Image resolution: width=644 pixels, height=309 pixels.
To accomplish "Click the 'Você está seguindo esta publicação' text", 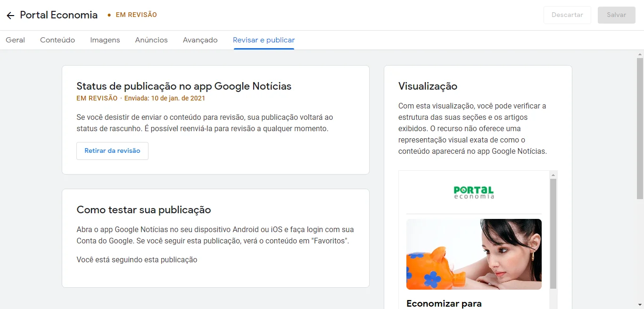I will [x=137, y=260].
